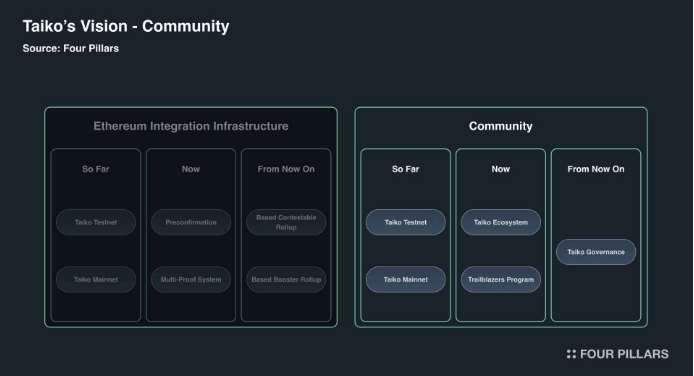Click the 'So Far' label in Community panel
This screenshot has width=694, height=376.
405,169
